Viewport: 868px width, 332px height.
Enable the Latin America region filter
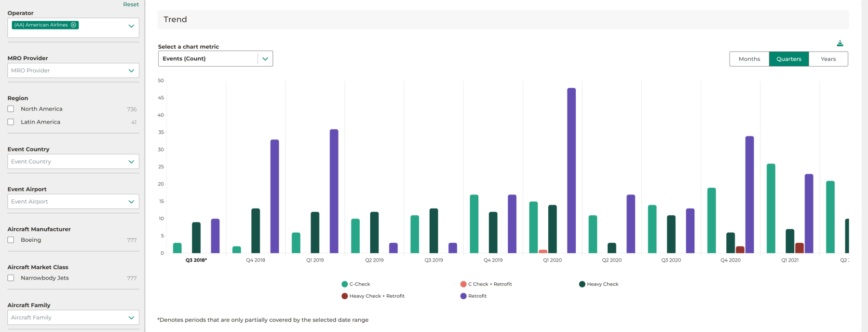pos(11,122)
